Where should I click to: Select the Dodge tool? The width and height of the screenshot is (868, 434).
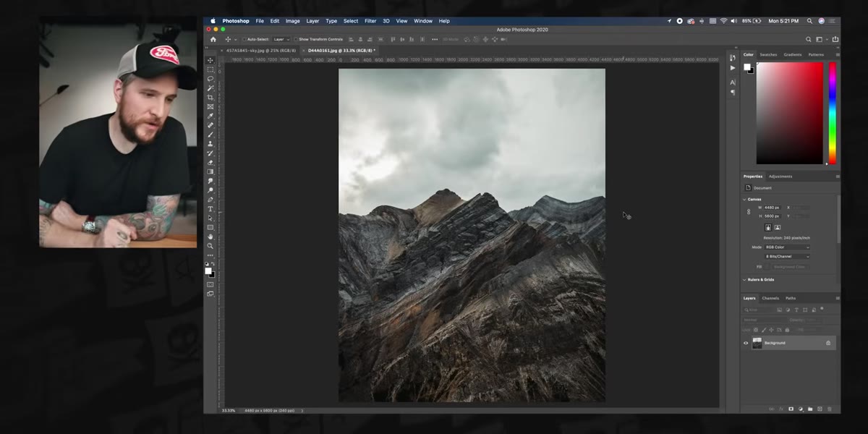pos(210,190)
